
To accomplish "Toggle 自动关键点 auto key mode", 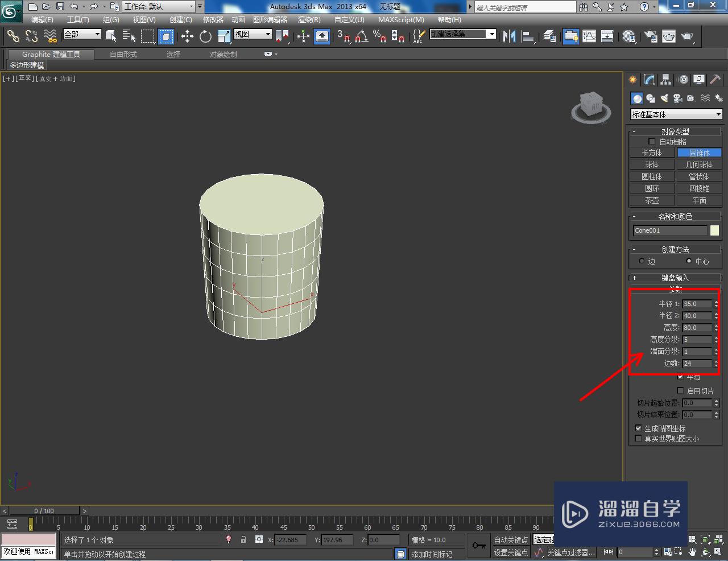I will point(511,540).
